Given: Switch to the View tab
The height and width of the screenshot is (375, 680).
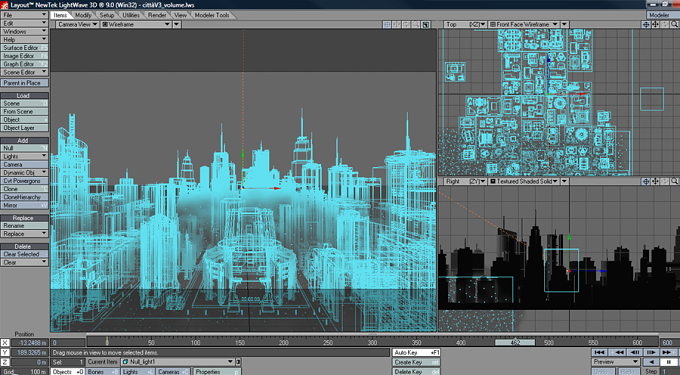Looking at the screenshot, I should pos(180,15).
